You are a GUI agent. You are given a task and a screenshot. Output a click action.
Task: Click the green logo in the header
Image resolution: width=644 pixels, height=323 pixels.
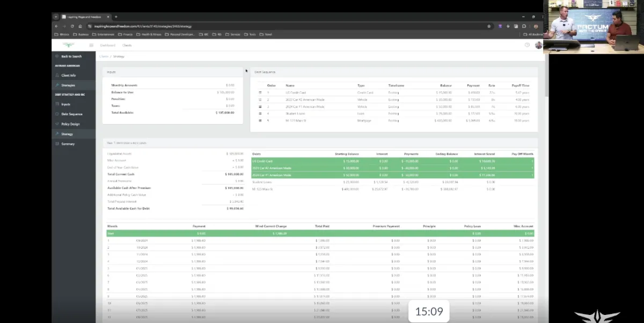(68, 45)
